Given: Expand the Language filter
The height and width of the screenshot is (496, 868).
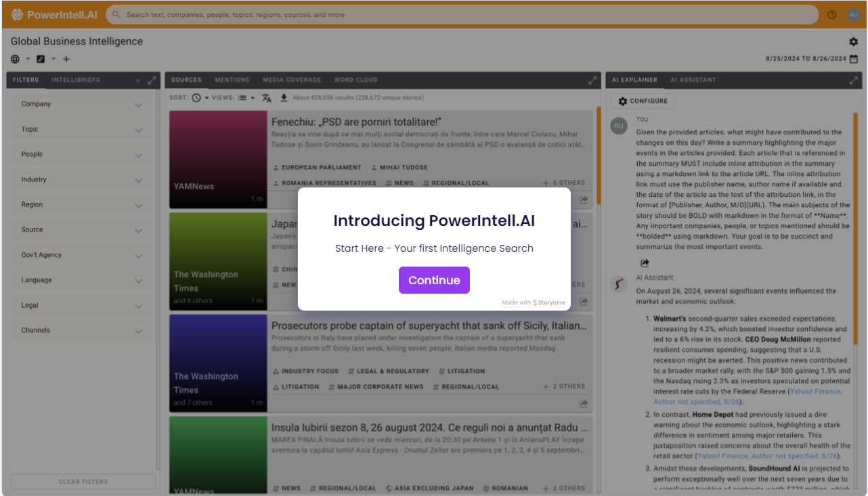Looking at the screenshot, I should coord(81,280).
